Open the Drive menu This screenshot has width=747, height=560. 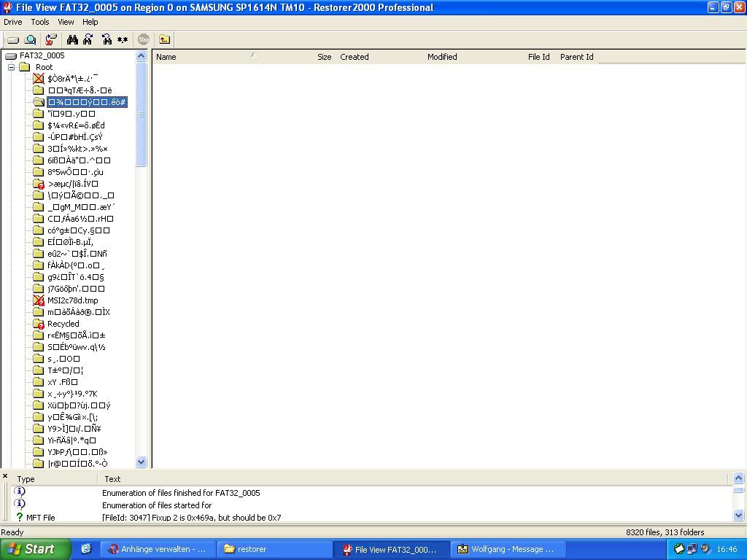pos(13,22)
